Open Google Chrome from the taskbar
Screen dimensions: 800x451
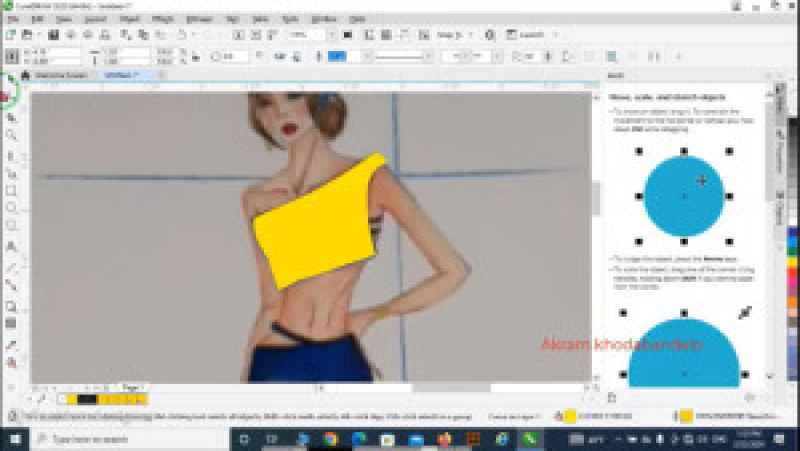(331, 439)
